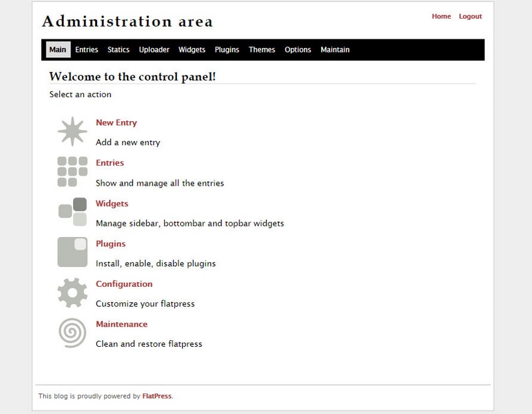This screenshot has height=414, width=532.
Task: Click 'Install, enable, disable plugins' text
Action: 156,264
